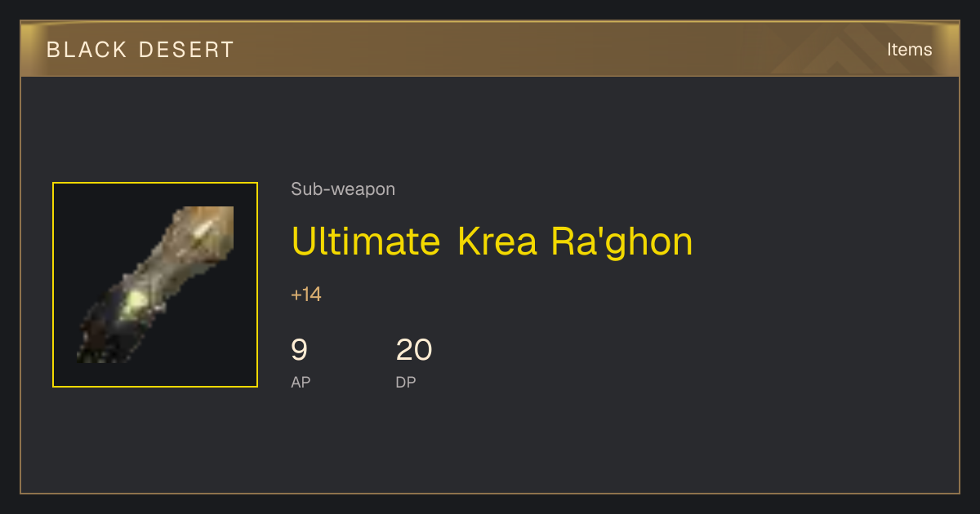The image size is (980, 514).
Task: Open the Ultimate Krea Ra'ghon item icon
Action: click(x=155, y=285)
